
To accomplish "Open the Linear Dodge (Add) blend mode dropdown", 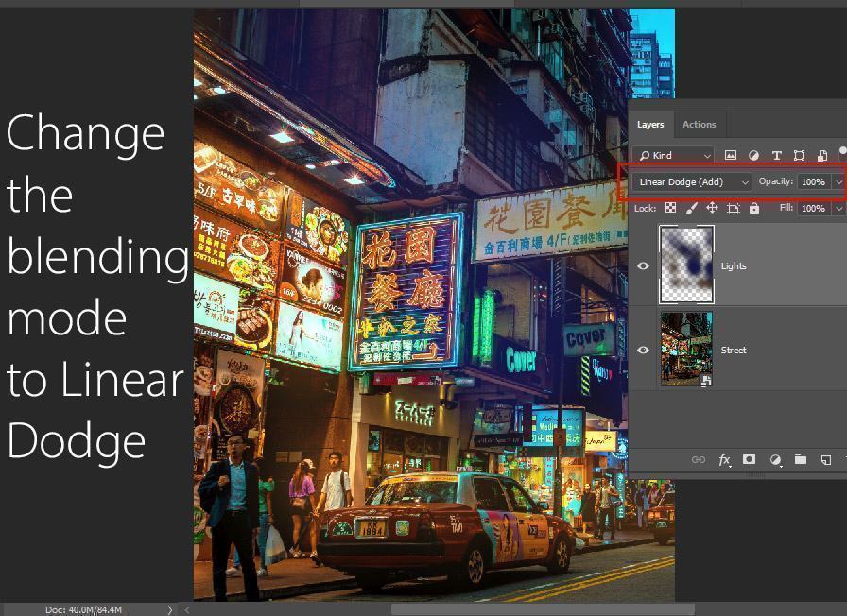I will [x=693, y=181].
